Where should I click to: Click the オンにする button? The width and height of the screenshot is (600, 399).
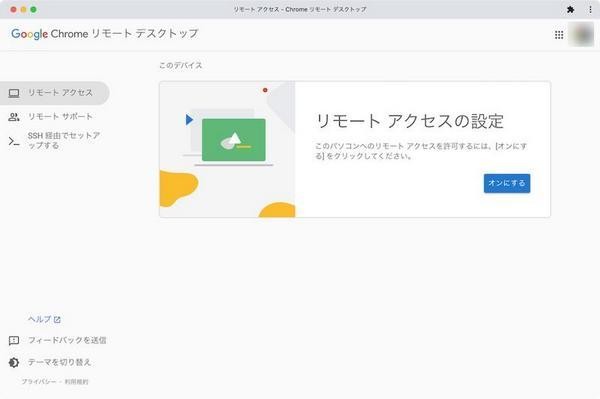click(507, 183)
